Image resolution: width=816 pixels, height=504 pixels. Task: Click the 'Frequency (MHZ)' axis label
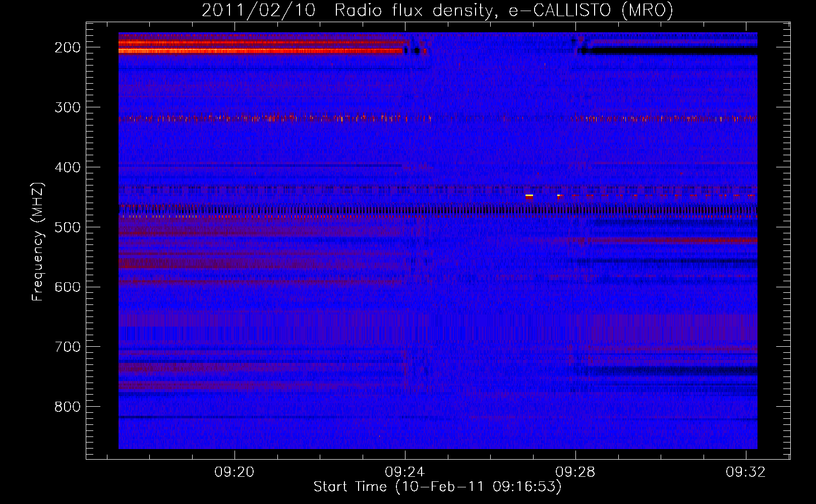(38, 241)
